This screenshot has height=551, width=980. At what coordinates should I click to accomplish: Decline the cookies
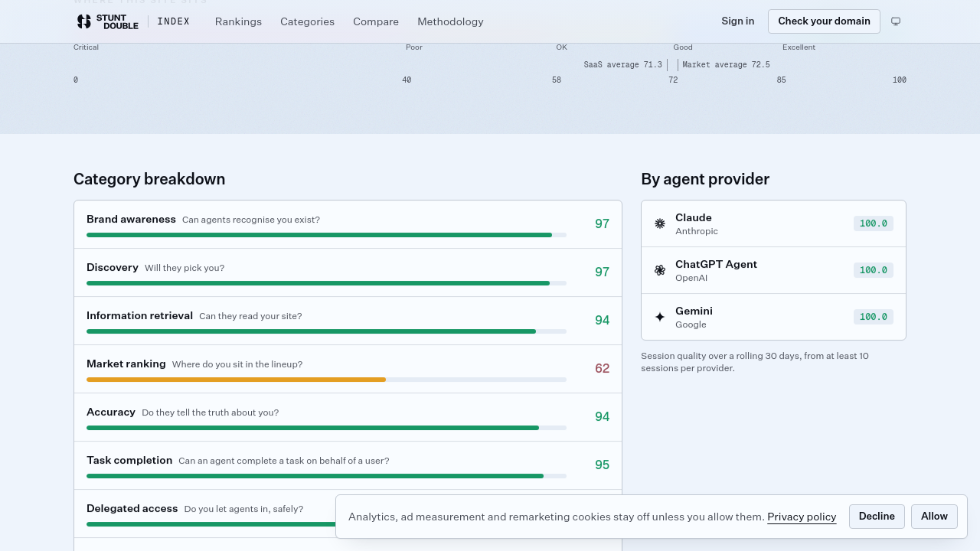click(x=877, y=517)
